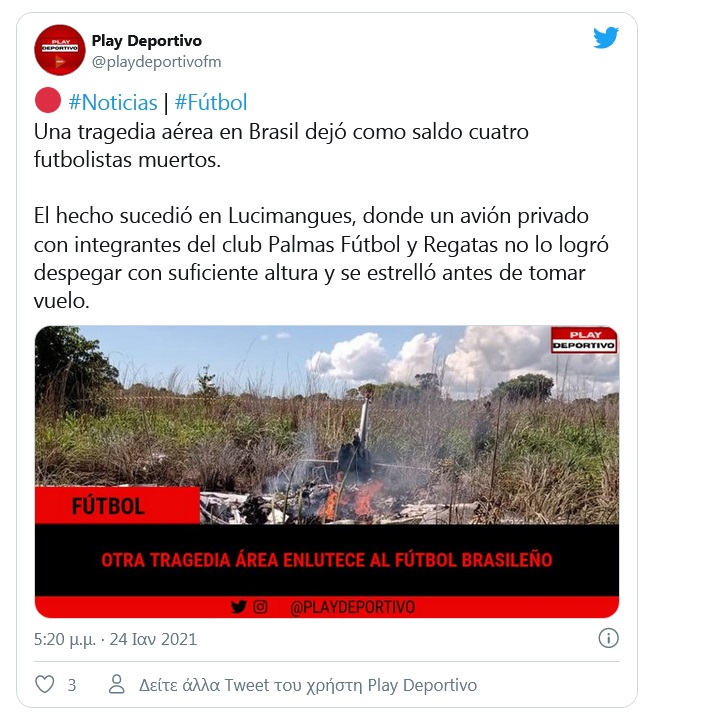Click the red FÚTBOL banner label

click(117, 505)
